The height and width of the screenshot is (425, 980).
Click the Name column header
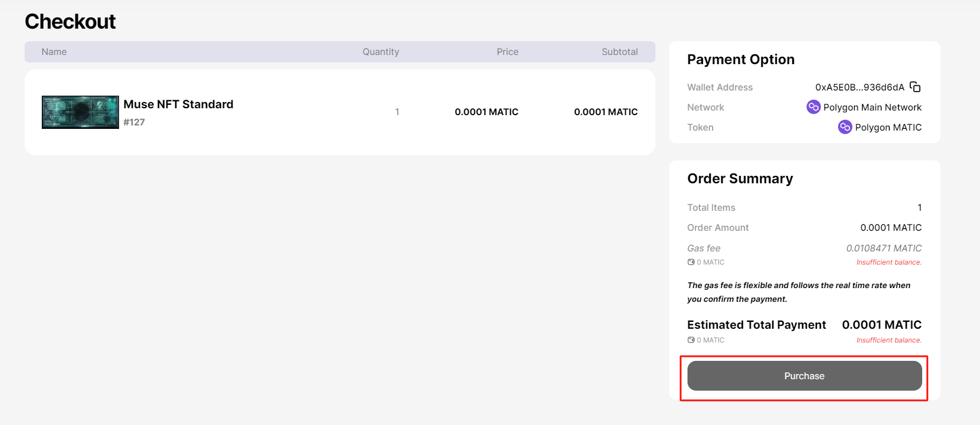point(54,52)
